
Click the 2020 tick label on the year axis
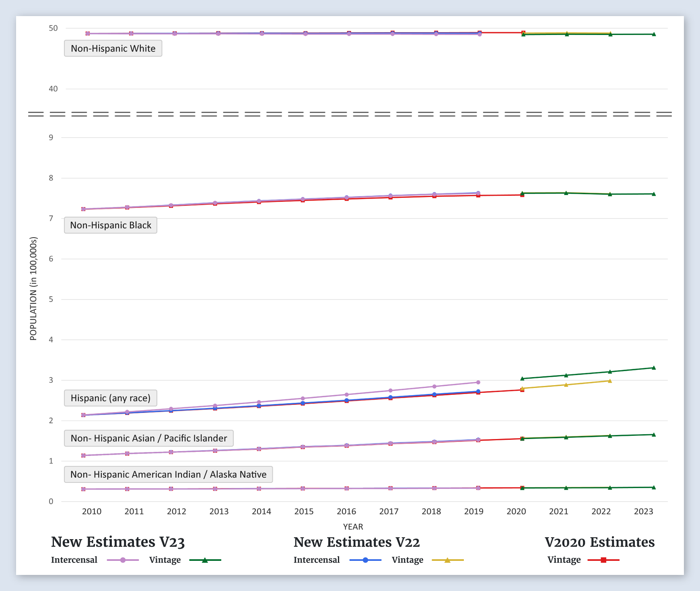click(516, 511)
